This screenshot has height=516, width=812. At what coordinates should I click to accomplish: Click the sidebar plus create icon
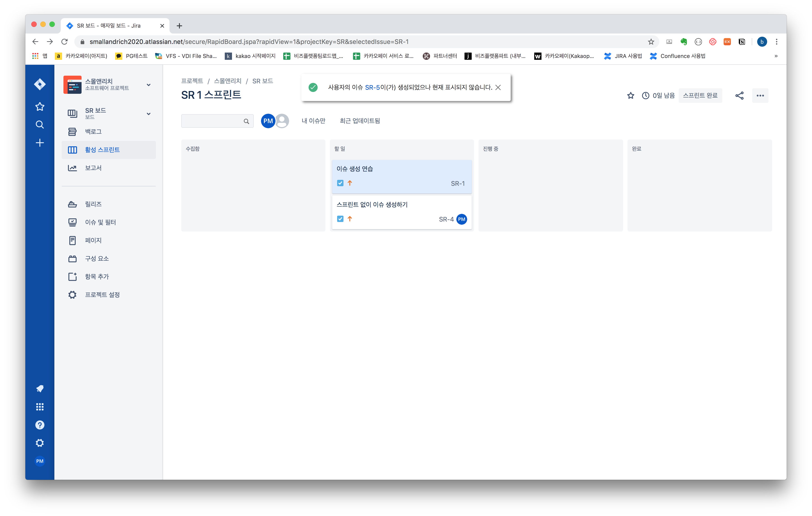pos(40,143)
